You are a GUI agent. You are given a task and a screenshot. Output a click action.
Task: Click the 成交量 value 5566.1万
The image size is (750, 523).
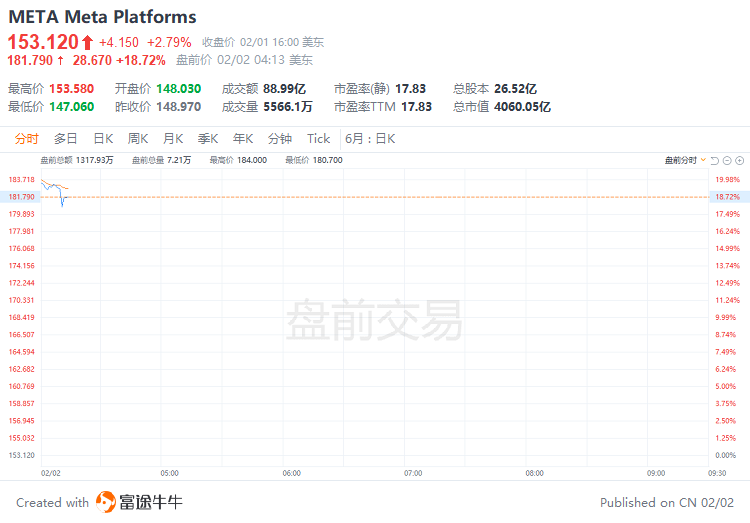[287, 107]
